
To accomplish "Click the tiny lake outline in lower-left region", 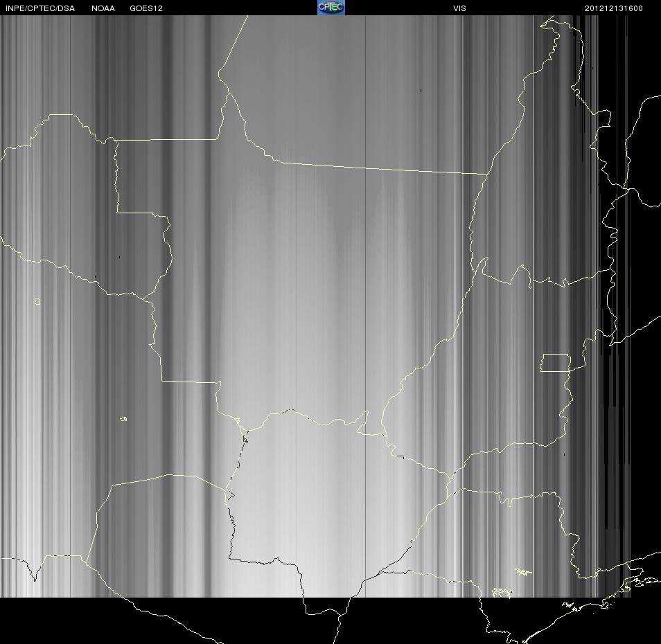I will pos(123,419).
